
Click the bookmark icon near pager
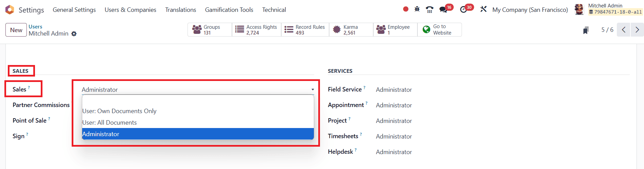click(586, 30)
